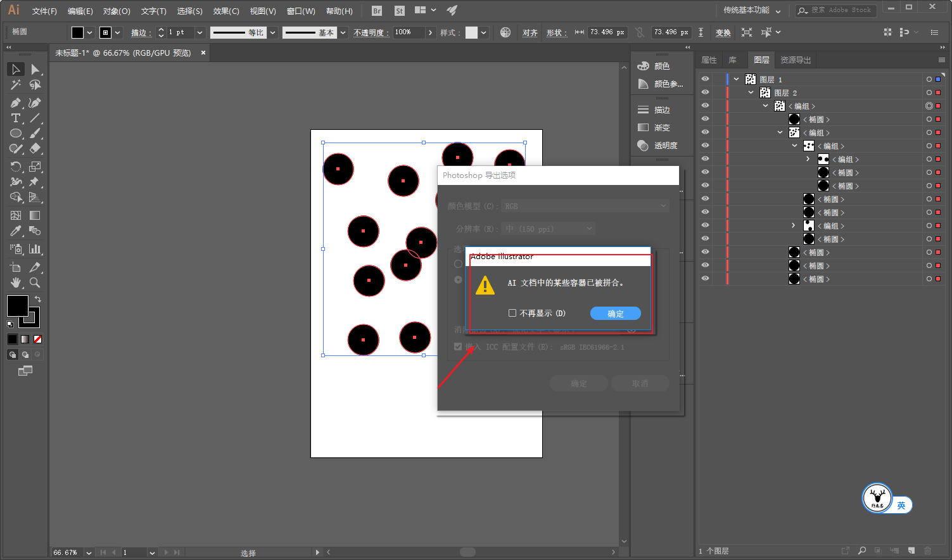Open the 传统基本功能 workspace switcher
The width and height of the screenshot is (952, 560).
click(x=752, y=10)
